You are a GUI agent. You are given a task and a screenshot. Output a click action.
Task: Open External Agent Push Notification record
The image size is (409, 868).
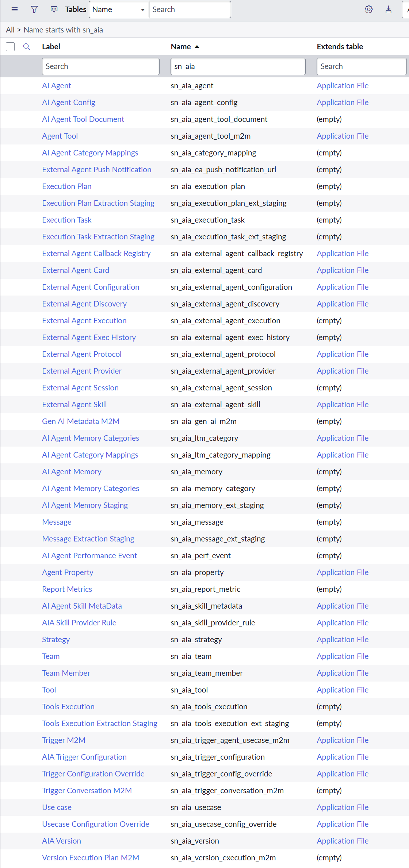coord(97,170)
